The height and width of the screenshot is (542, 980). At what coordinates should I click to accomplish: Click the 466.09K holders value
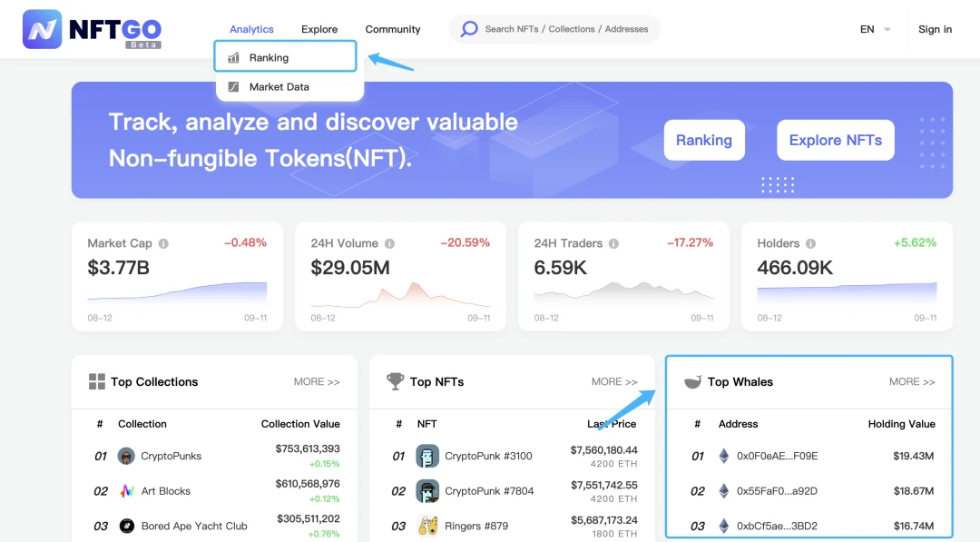pyautogui.click(x=794, y=268)
